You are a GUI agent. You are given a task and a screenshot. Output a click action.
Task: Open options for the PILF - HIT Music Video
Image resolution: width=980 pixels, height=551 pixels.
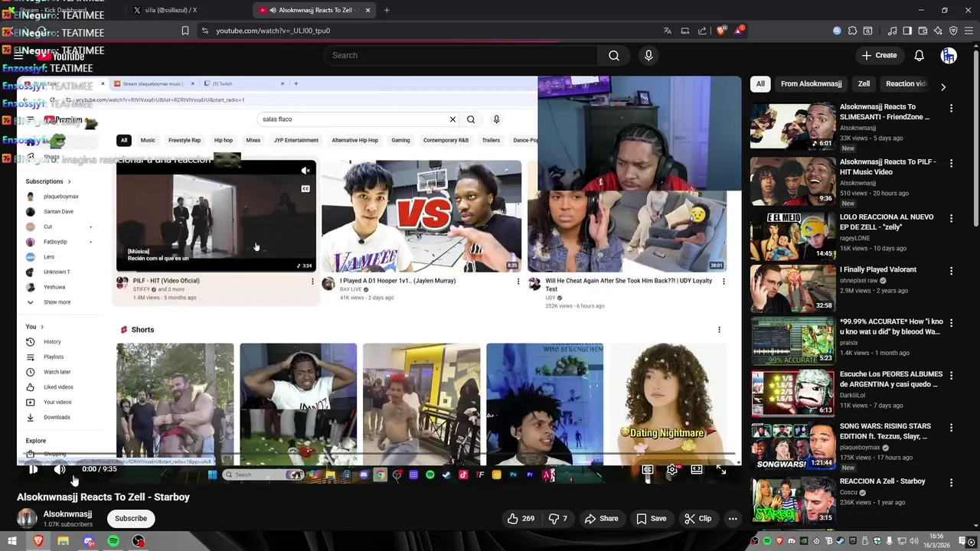952,163
